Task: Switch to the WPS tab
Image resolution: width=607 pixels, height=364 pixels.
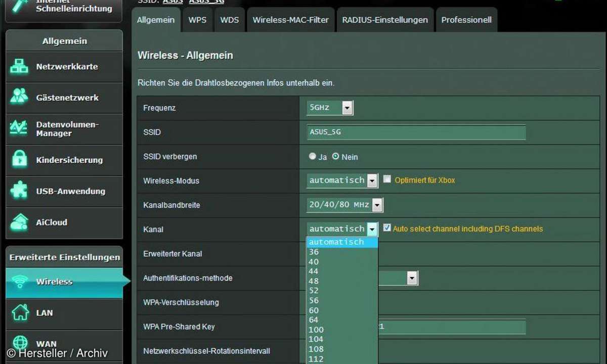Action: 197,20
